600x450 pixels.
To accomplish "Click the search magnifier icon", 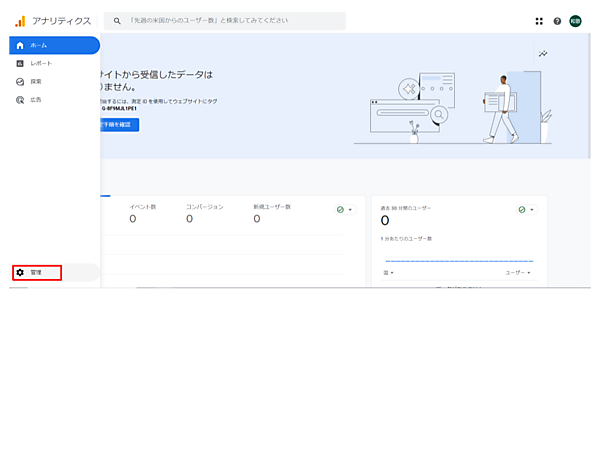I will 117,21.
